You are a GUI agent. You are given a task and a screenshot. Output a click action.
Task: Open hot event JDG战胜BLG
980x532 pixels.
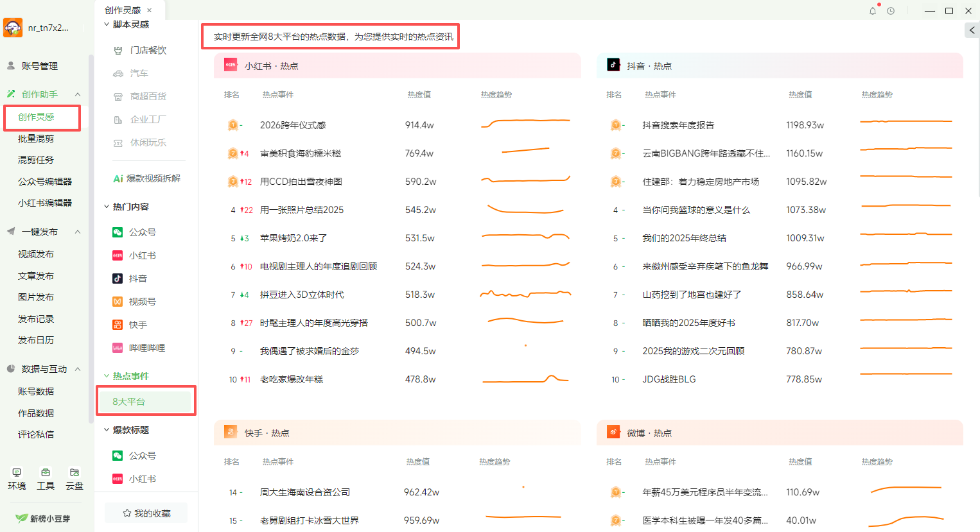[x=669, y=379]
